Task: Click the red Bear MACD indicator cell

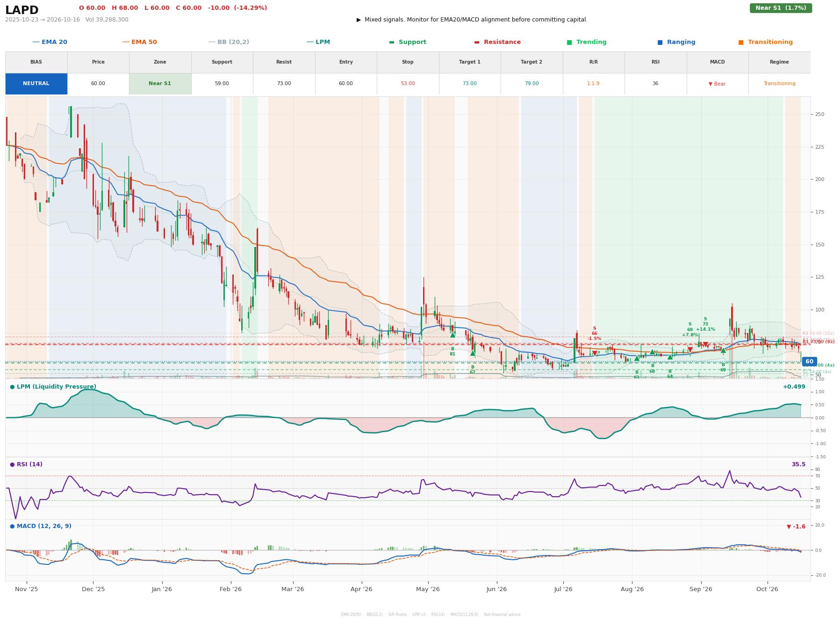Action: click(717, 84)
